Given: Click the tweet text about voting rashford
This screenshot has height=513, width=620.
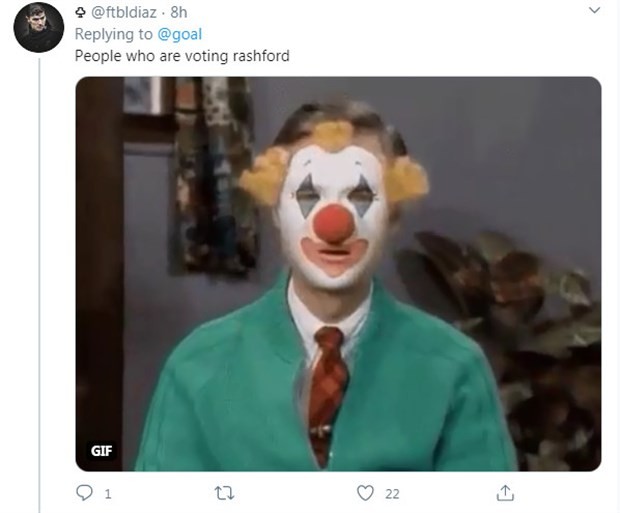Looking at the screenshot, I should [x=182, y=56].
